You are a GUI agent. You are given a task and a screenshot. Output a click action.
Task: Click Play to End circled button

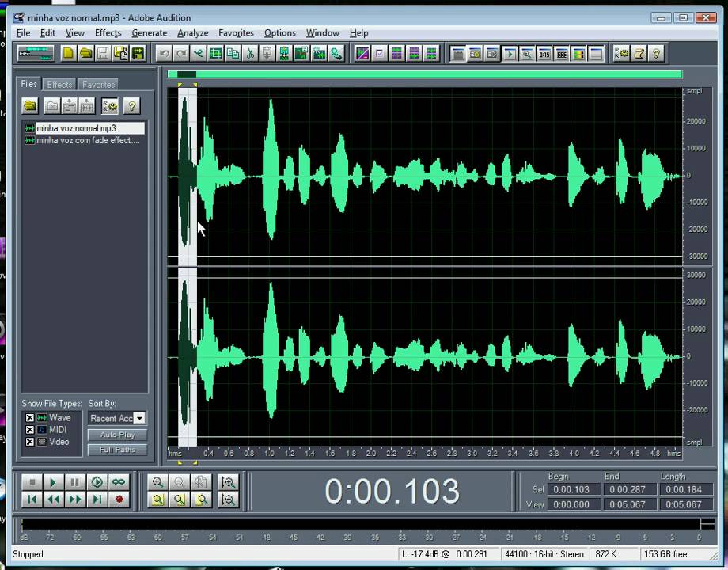pyautogui.click(x=97, y=482)
